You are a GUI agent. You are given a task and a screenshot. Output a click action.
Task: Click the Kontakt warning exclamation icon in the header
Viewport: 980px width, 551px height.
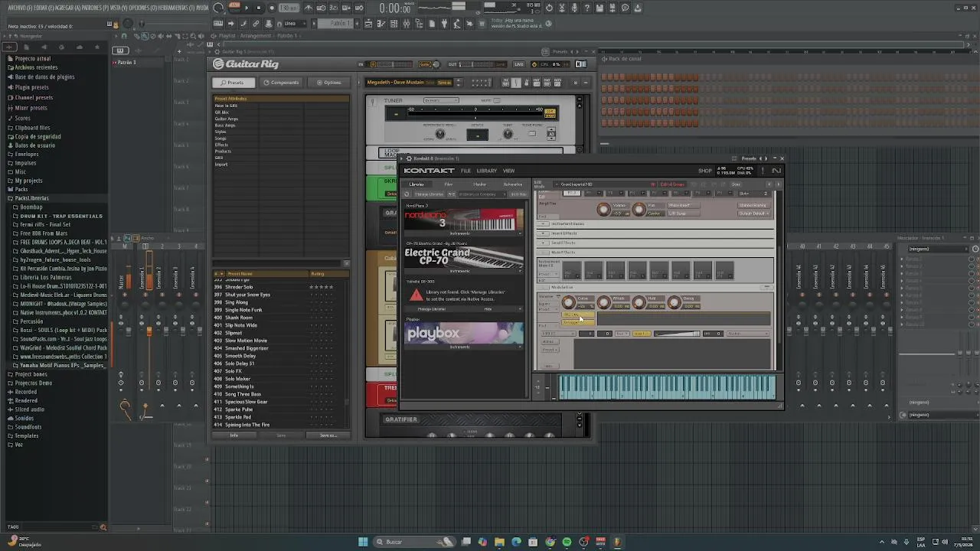coord(761,170)
